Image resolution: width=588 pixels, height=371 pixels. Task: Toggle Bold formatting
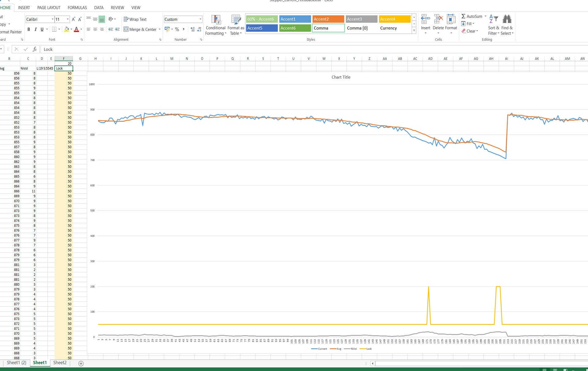[29, 29]
